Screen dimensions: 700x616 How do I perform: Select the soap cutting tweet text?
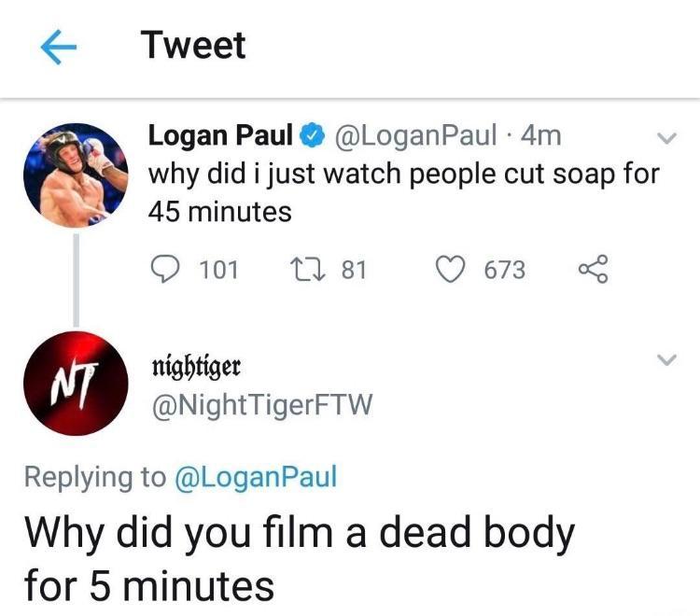tap(403, 192)
